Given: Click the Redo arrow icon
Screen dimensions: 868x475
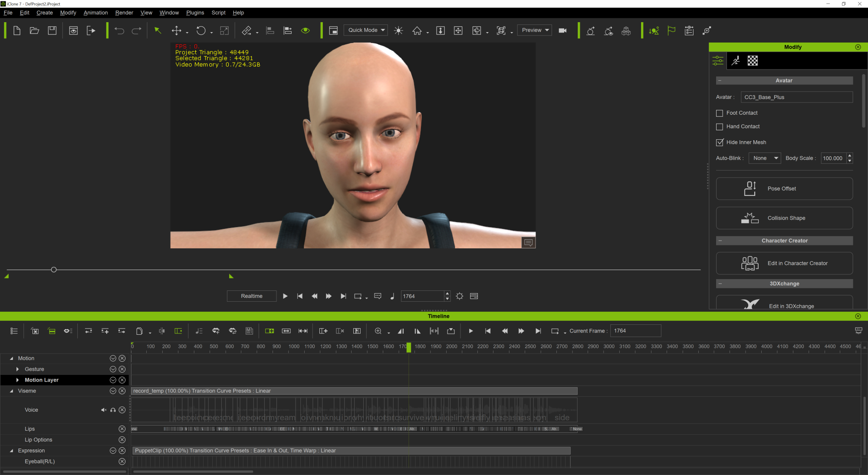Looking at the screenshot, I should 136,30.
